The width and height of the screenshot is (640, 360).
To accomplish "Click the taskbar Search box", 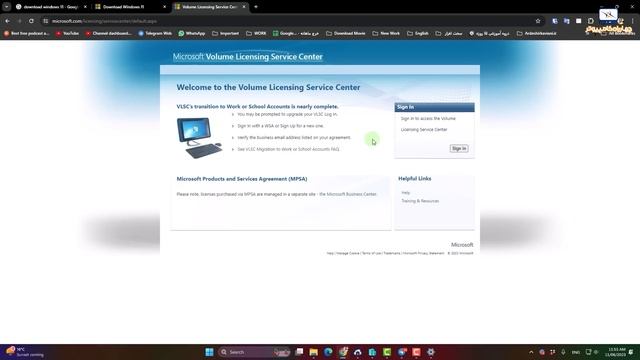I will click(253, 352).
